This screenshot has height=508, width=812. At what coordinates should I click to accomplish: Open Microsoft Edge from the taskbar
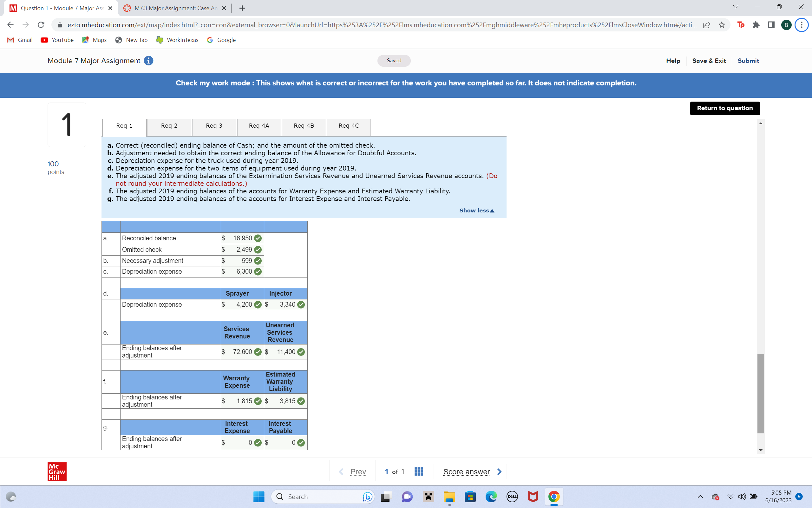coord(491,497)
